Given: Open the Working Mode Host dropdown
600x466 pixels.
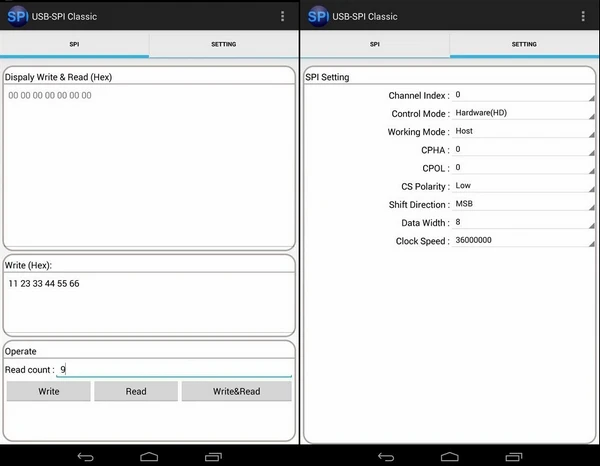Looking at the screenshot, I should 523,131.
